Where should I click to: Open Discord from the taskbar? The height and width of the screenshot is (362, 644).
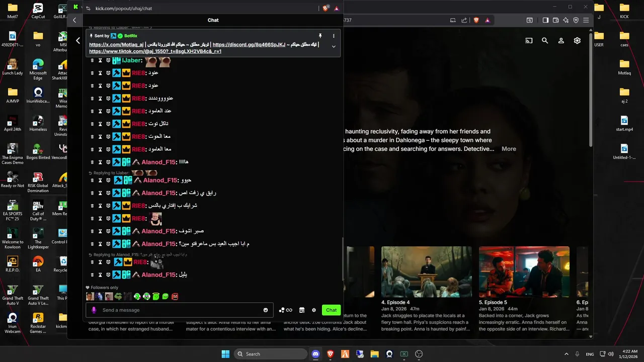(x=315, y=354)
